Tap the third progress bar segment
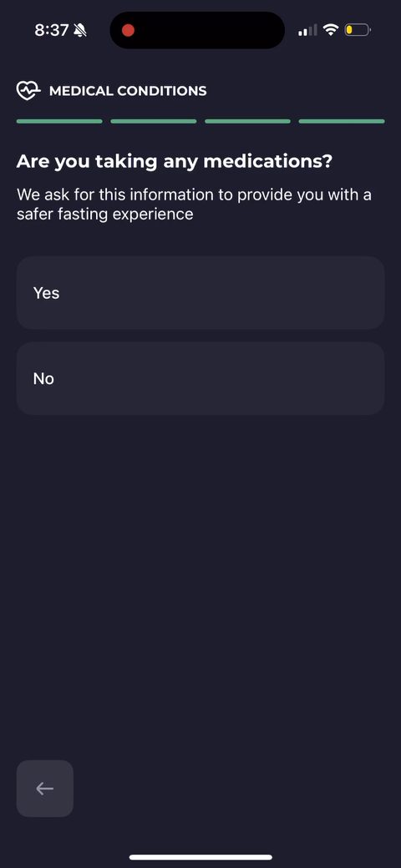This screenshot has width=401, height=868. [247, 121]
